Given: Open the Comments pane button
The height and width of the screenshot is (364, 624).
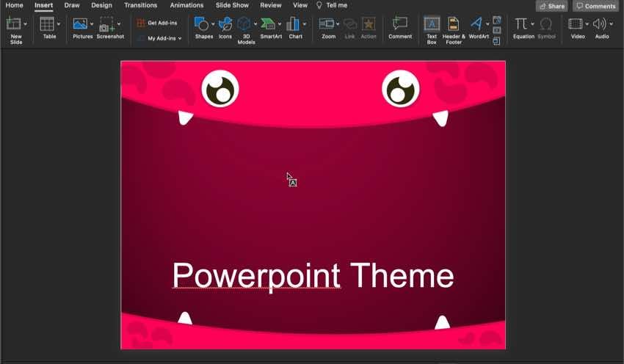Looking at the screenshot, I should click(x=595, y=6).
